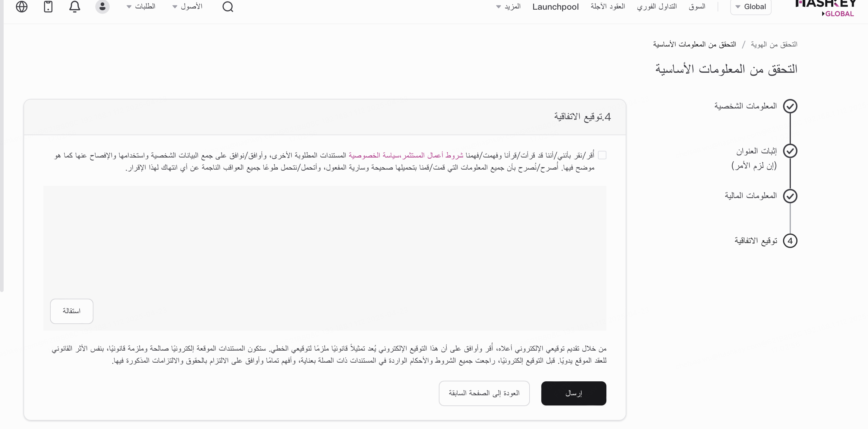Viewport: 868px width, 429px height.
Task: Click the user profile avatar icon
Action: [102, 6]
